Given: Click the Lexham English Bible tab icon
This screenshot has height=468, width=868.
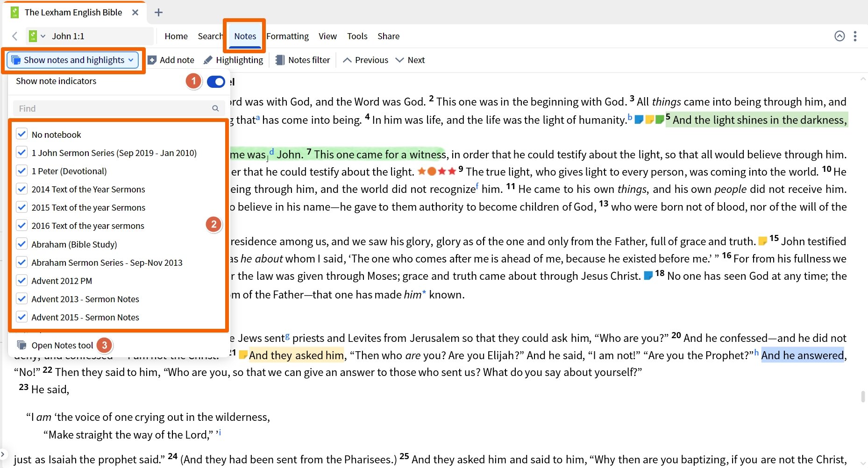Looking at the screenshot, I should (x=15, y=12).
